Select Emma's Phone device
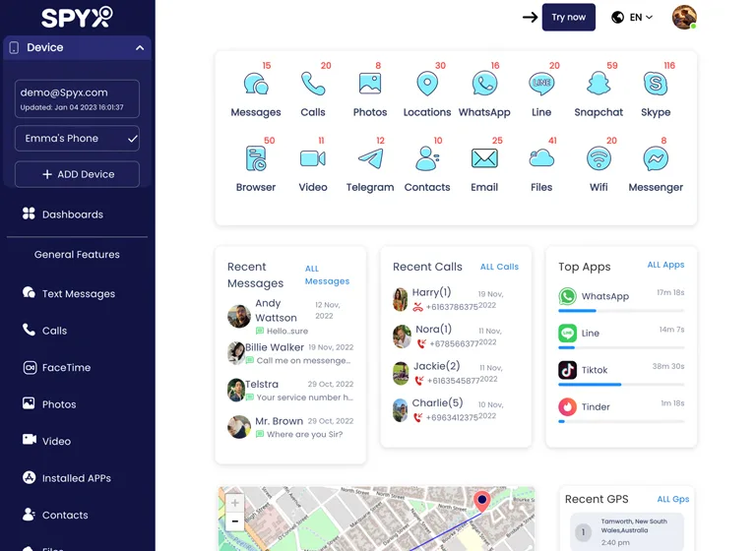The width and height of the screenshot is (756, 551). (77, 139)
